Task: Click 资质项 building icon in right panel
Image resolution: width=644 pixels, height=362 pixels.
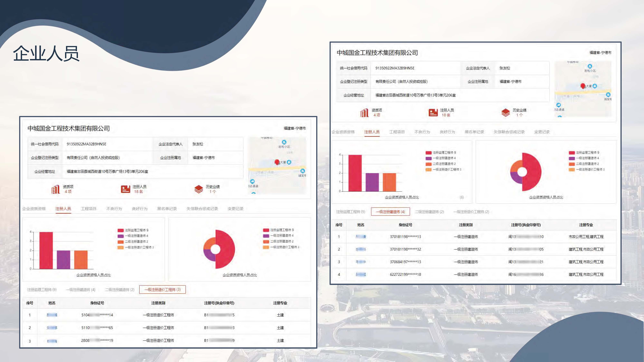Action: tap(365, 113)
